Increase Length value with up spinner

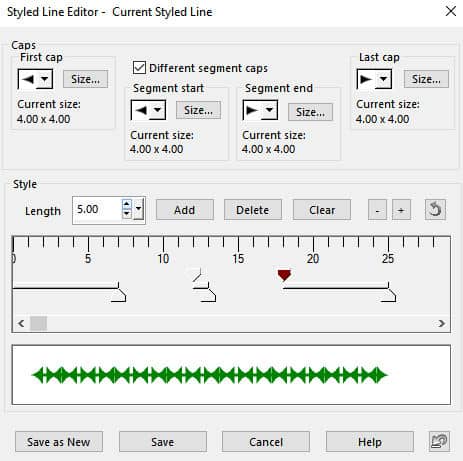pyautogui.click(x=126, y=204)
